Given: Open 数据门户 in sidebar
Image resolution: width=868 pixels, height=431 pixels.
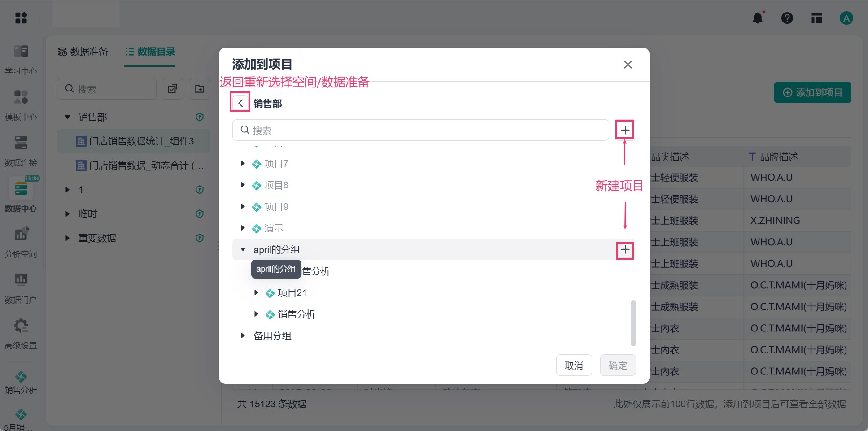Looking at the screenshot, I should coord(21,288).
